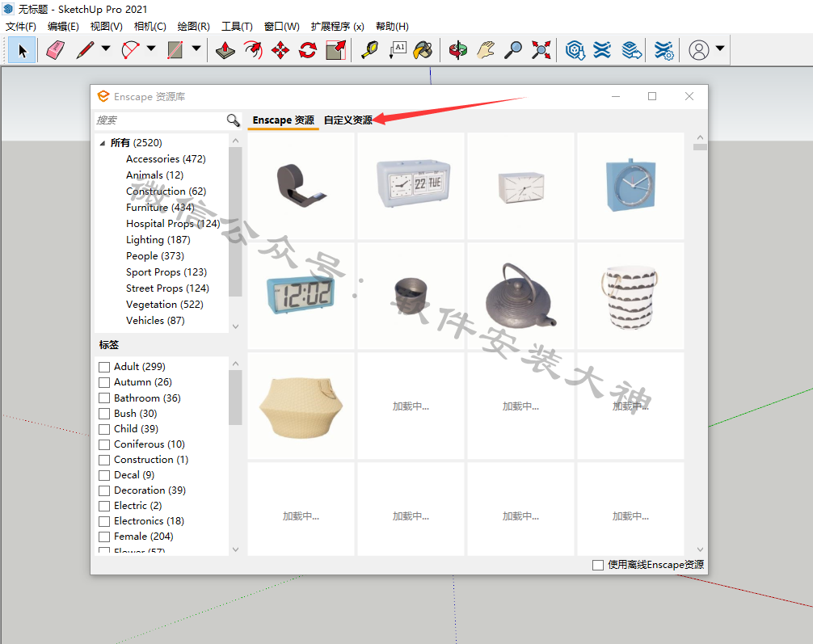813x644 pixels.
Task: Choose the Text label tool
Action: [x=398, y=50]
